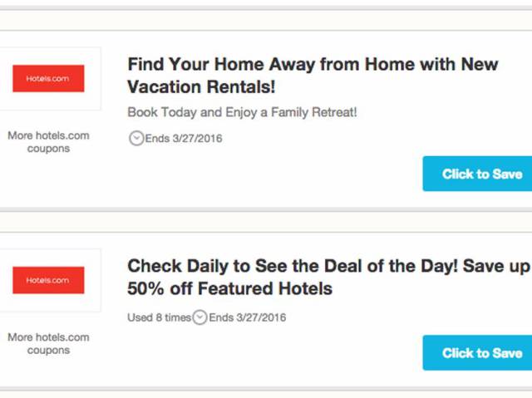Click the clock icon after 'Used 8 times'

pyautogui.click(x=199, y=317)
